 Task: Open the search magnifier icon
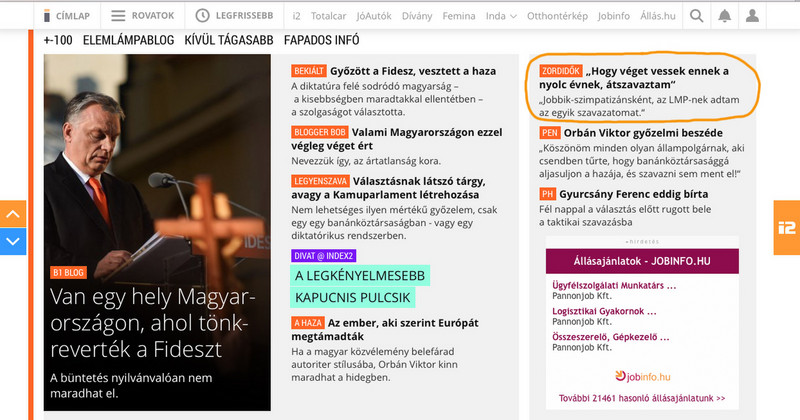click(x=696, y=16)
